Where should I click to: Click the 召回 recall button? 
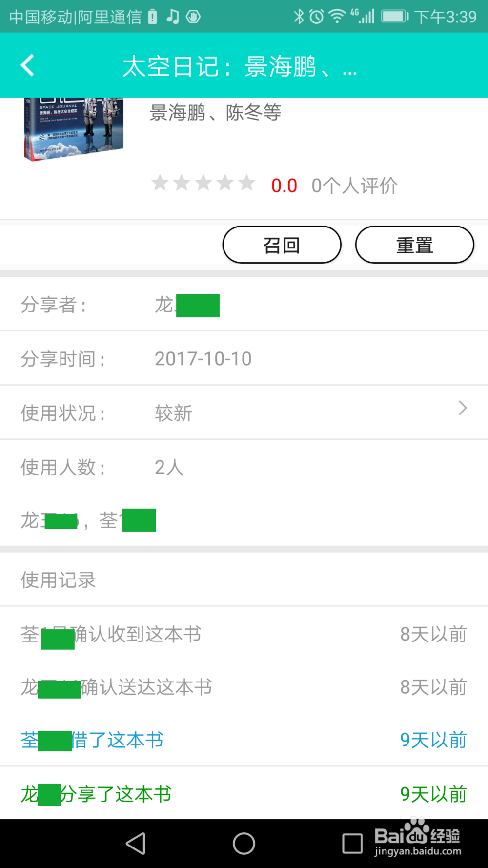pos(282,245)
